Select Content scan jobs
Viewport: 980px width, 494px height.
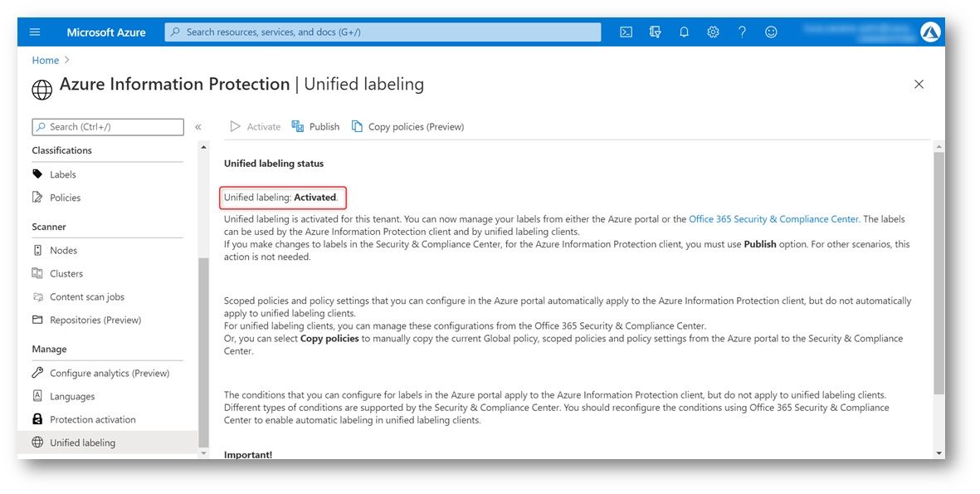(86, 296)
